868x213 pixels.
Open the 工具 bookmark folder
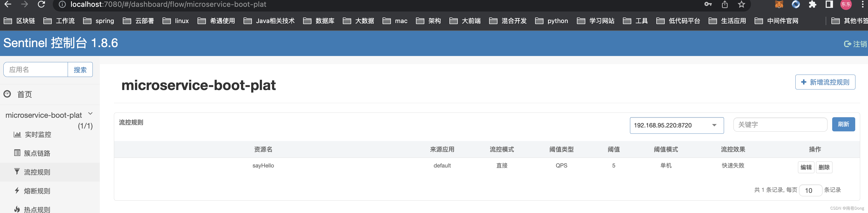[635, 21]
